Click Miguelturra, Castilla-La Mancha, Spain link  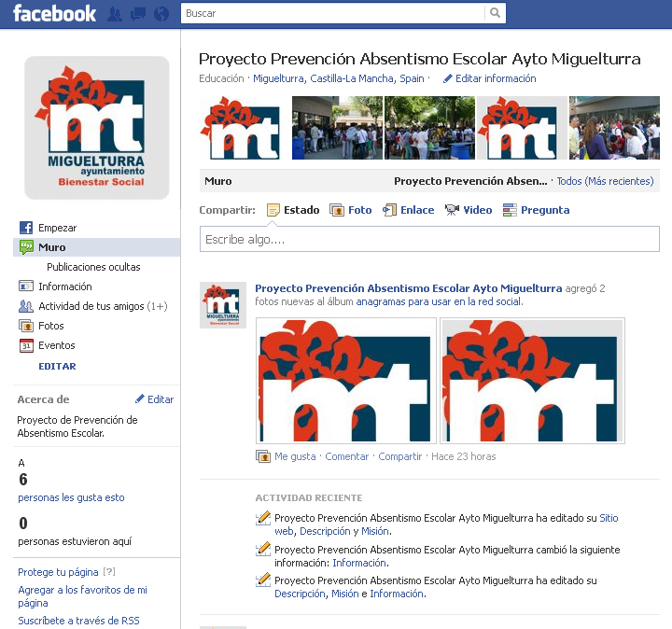tap(338, 78)
